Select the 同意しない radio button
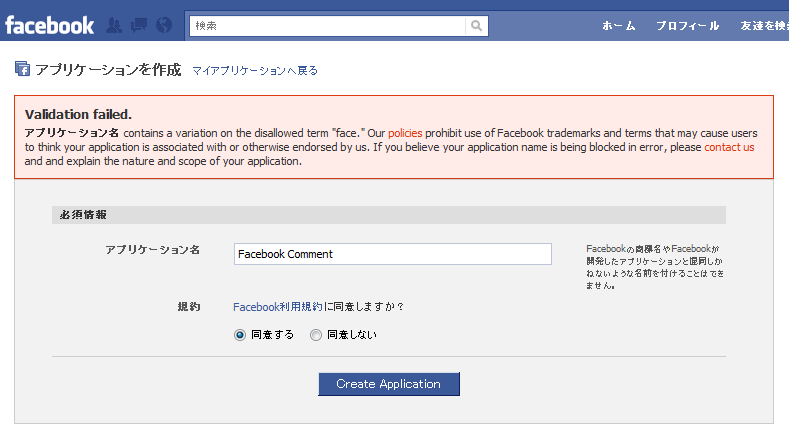Image resolution: width=789 pixels, height=440 pixels. click(315, 335)
